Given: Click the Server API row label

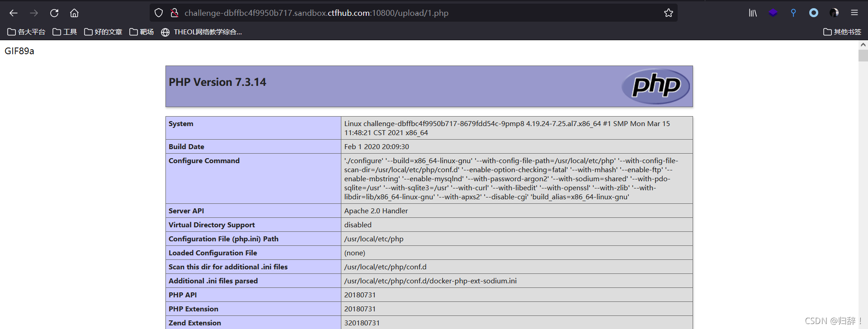Looking at the screenshot, I should click(x=186, y=211).
